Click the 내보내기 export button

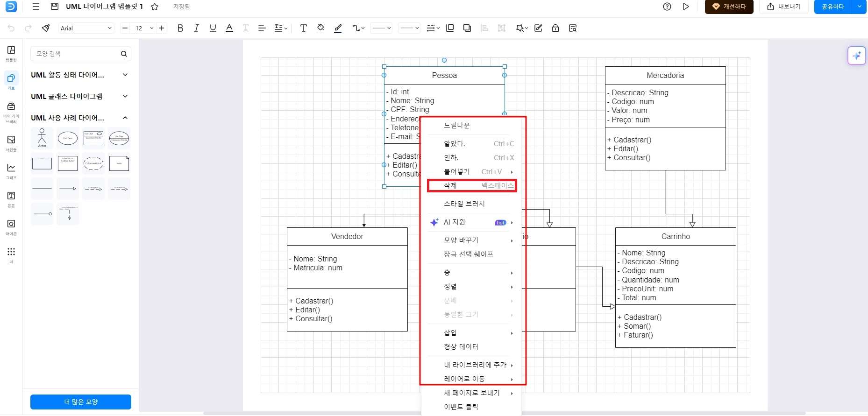point(783,7)
